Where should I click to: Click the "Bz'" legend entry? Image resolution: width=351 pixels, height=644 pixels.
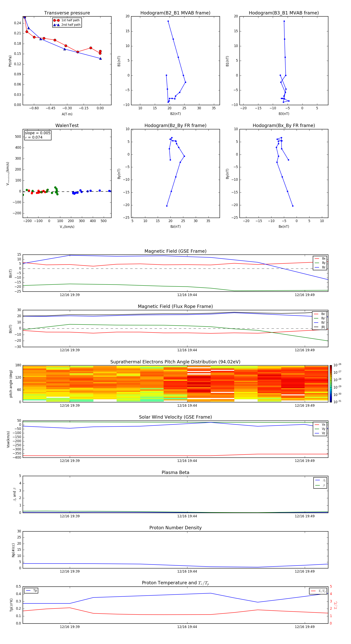coord(320,323)
